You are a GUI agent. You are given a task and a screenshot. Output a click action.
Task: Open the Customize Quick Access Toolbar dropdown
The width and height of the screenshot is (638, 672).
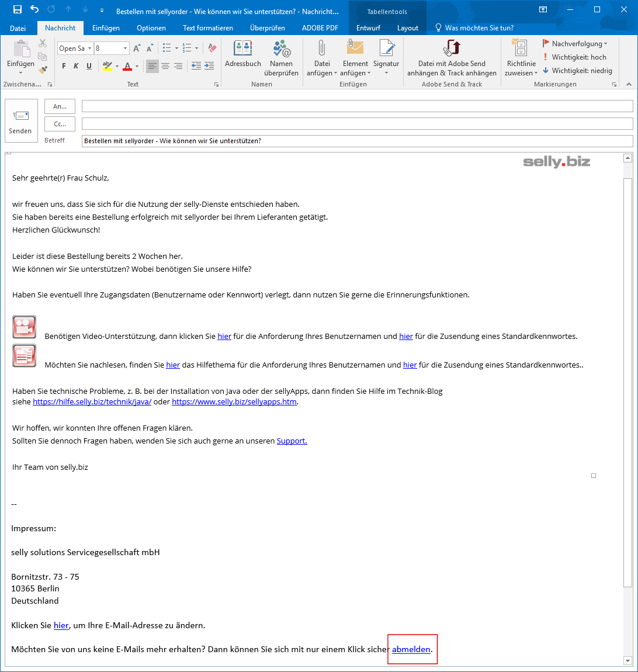[102, 10]
